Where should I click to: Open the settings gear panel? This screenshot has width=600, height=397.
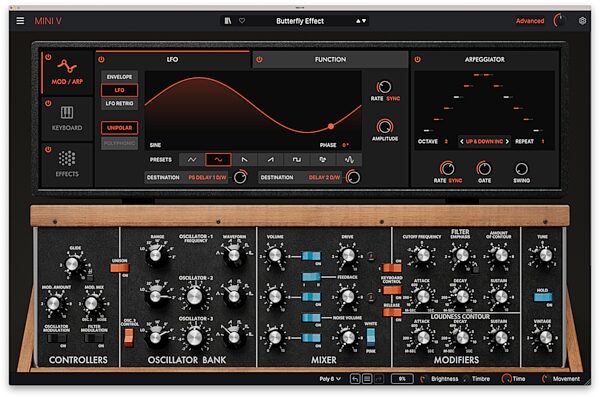(582, 21)
